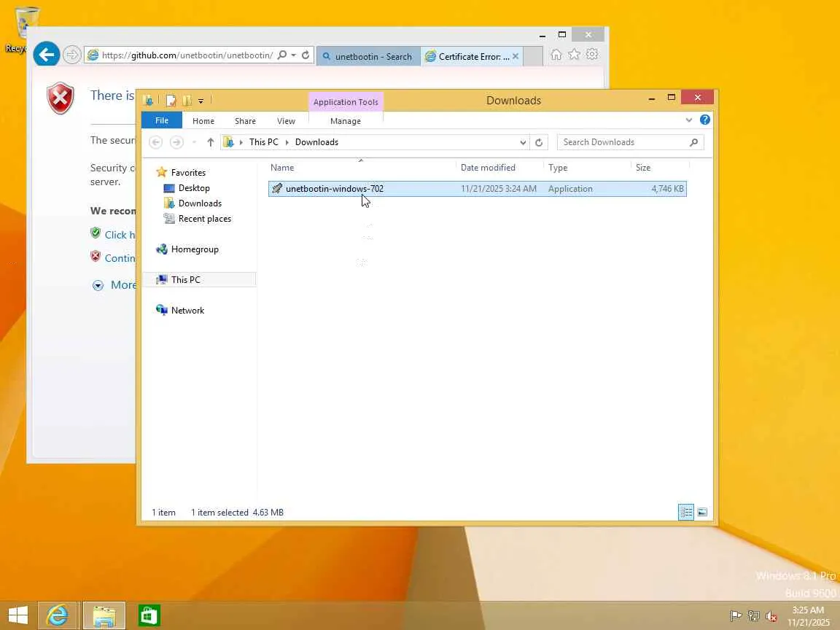This screenshot has height=630, width=840.
Task: Expand IE address bar dropdown arrow
Action: (294, 55)
